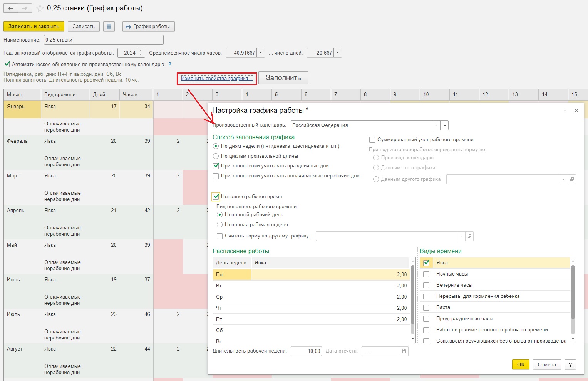Open the list icon button beside Записать
Screen dimensions: 588x381
coord(109,26)
